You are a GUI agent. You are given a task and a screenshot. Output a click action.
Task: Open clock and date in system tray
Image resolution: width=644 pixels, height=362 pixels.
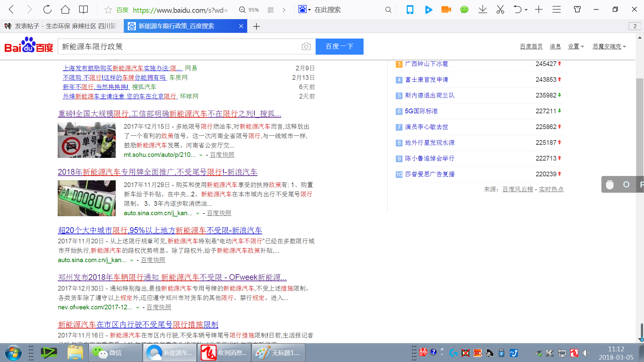click(616, 353)
